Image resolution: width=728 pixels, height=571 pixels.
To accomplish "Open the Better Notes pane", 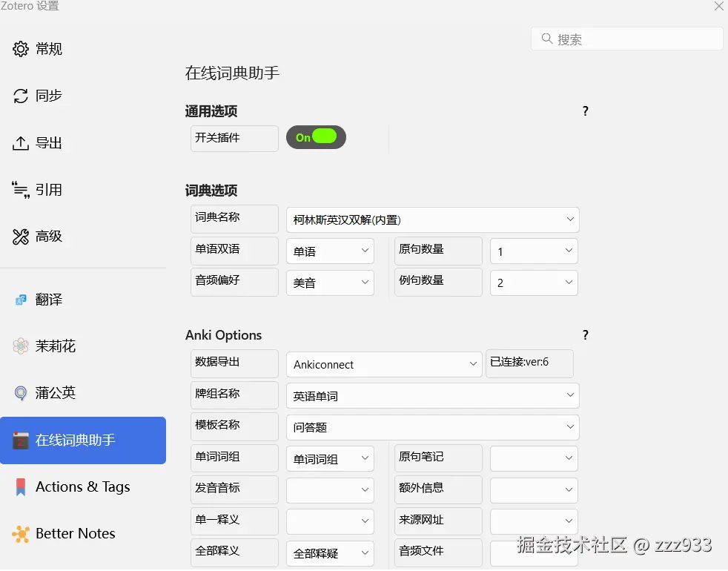I will [83, 534].
